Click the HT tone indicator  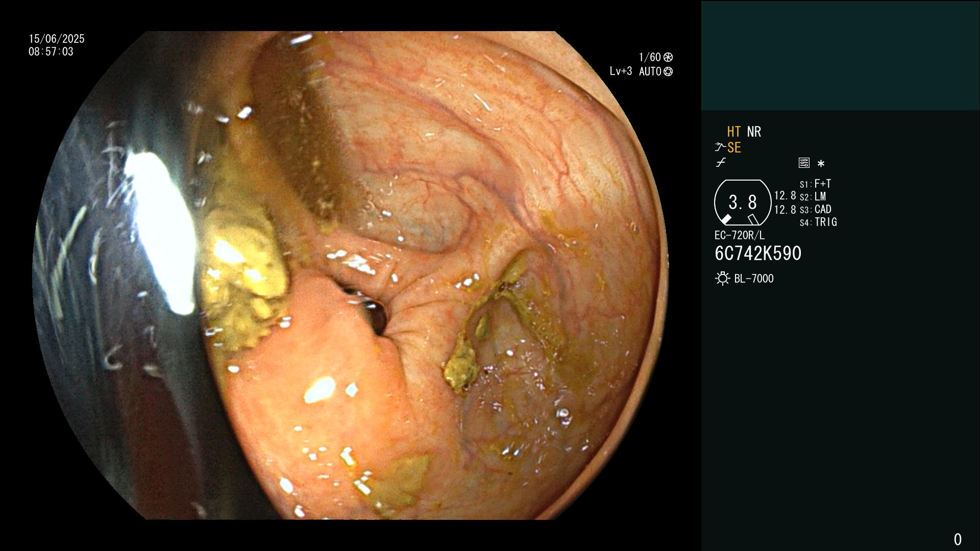coord(733,132)
